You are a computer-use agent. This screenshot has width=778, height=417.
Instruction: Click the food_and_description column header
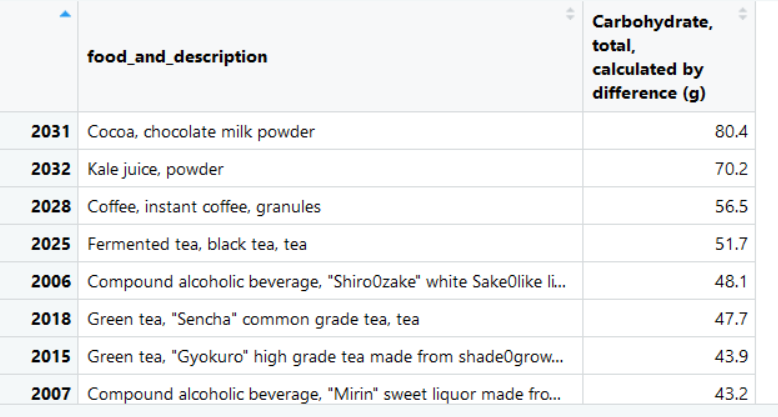pyautogui.click(x=177, y=57)
